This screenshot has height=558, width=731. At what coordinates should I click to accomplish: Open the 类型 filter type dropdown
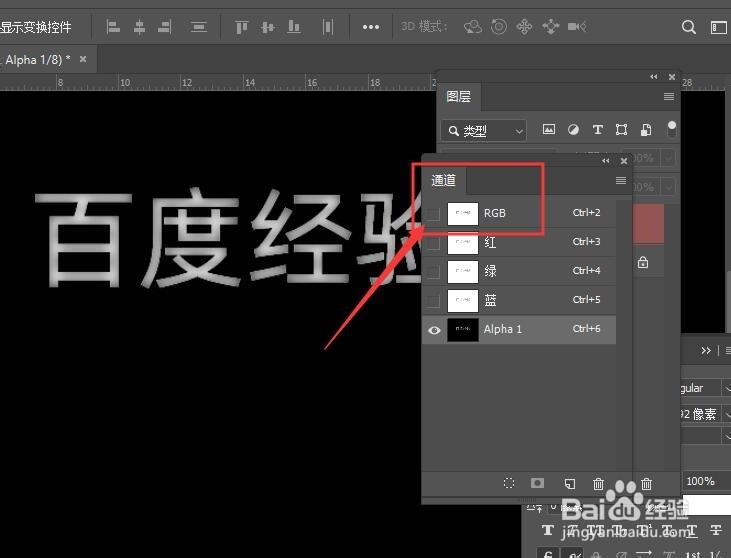pyautogui.click(x=483, y=131)
